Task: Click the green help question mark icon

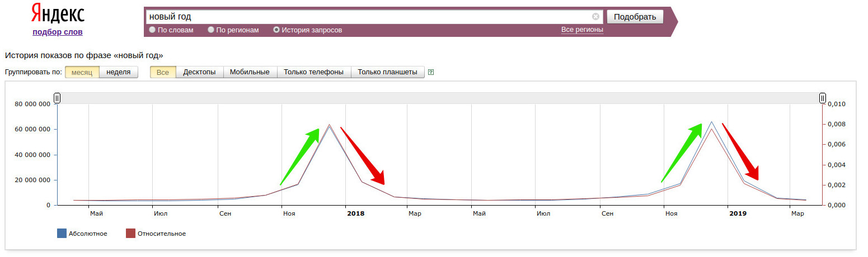Action: [431, 72]
